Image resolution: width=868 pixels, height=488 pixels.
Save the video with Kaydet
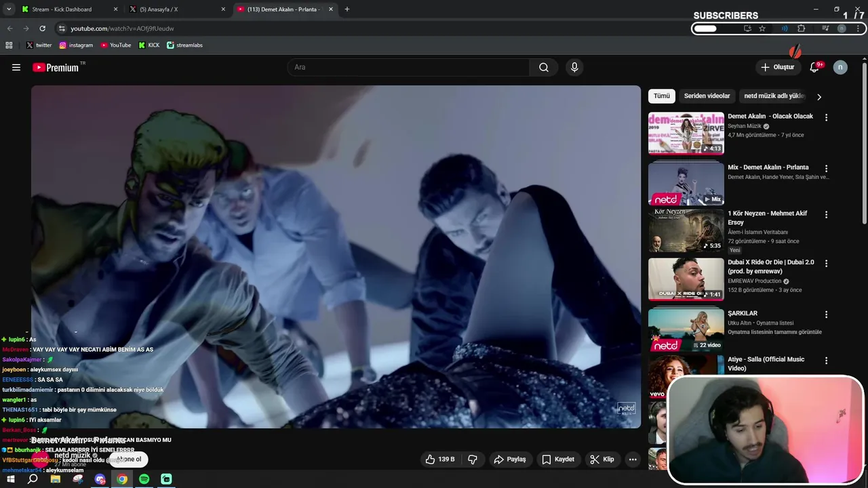(558, 459)
